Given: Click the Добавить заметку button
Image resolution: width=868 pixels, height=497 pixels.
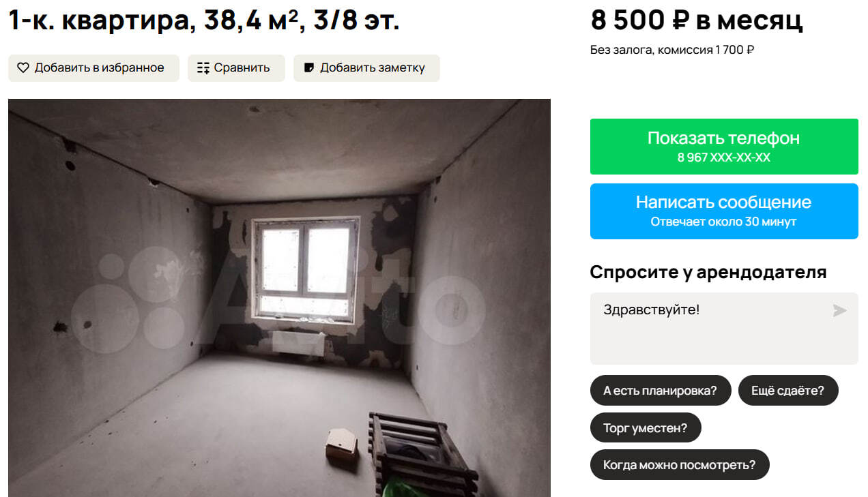Looking at the screenshot, I should (366, 68).
